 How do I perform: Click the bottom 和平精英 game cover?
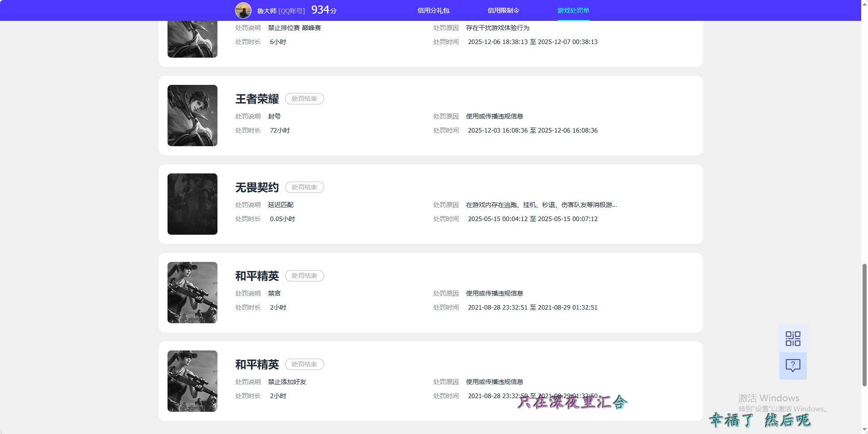point(192,381)
